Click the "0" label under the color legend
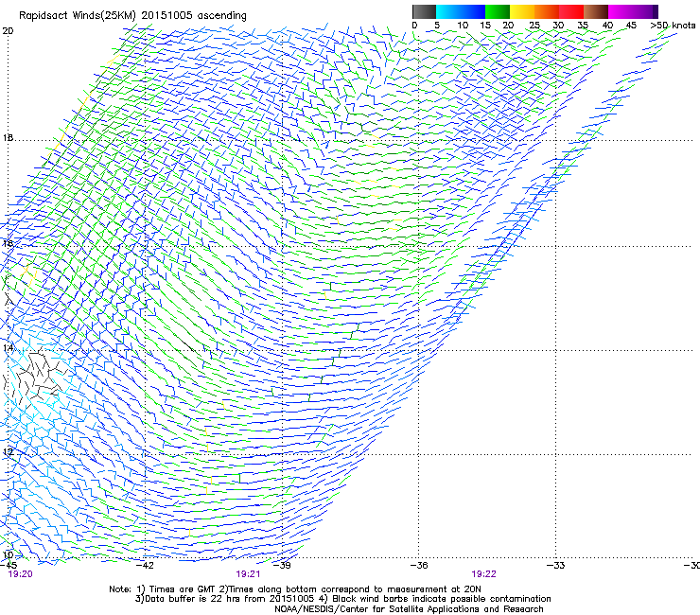 coord(414,26)
